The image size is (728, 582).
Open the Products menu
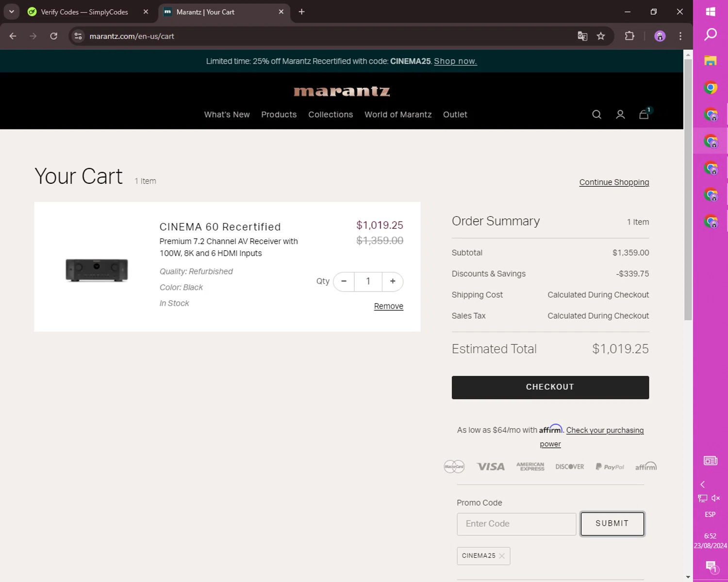tap(279, 114)
